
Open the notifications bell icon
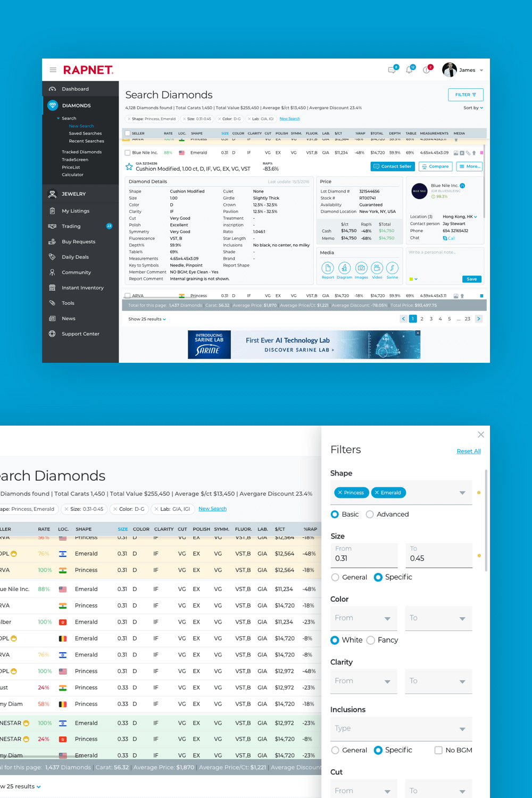click(409, 70)
